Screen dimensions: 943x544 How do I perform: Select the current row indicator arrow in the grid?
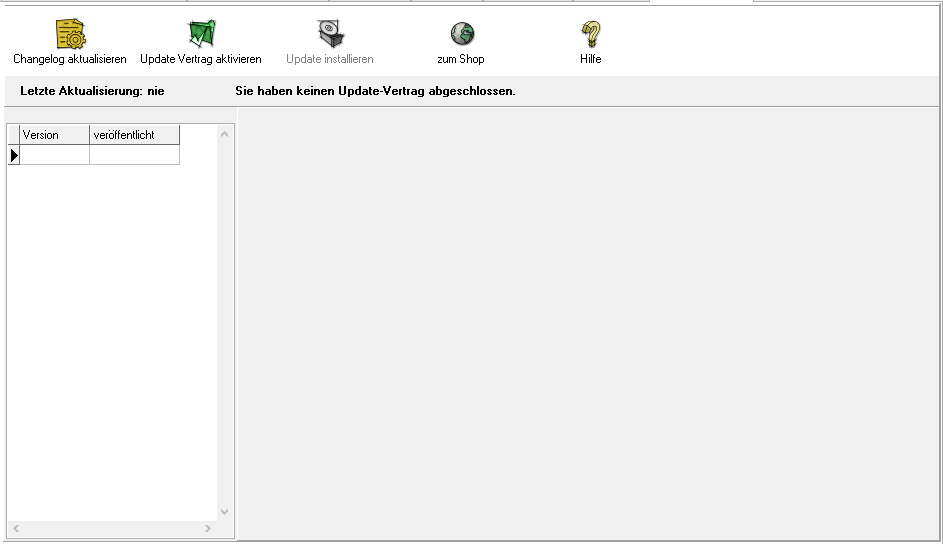[x=14, y=155]
